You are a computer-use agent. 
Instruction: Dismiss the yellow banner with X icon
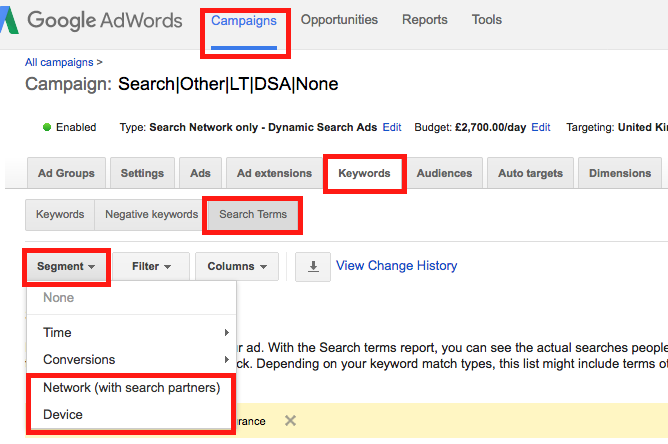point(290,421)
